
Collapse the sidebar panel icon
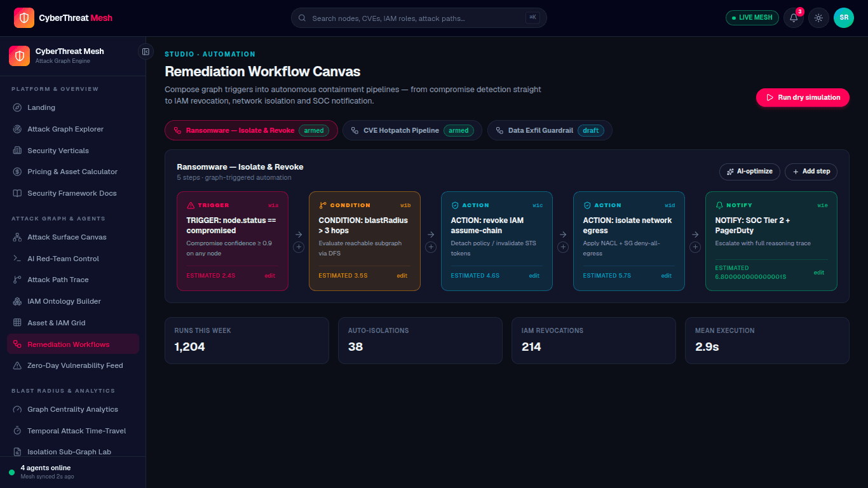point(146,52)
